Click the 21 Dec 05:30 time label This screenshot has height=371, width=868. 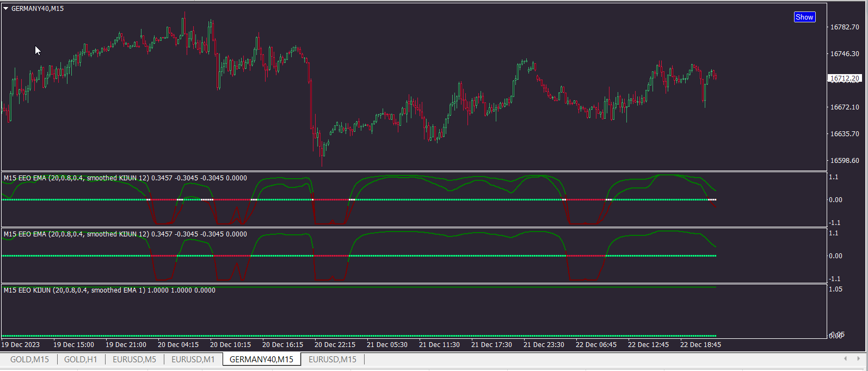387,344
